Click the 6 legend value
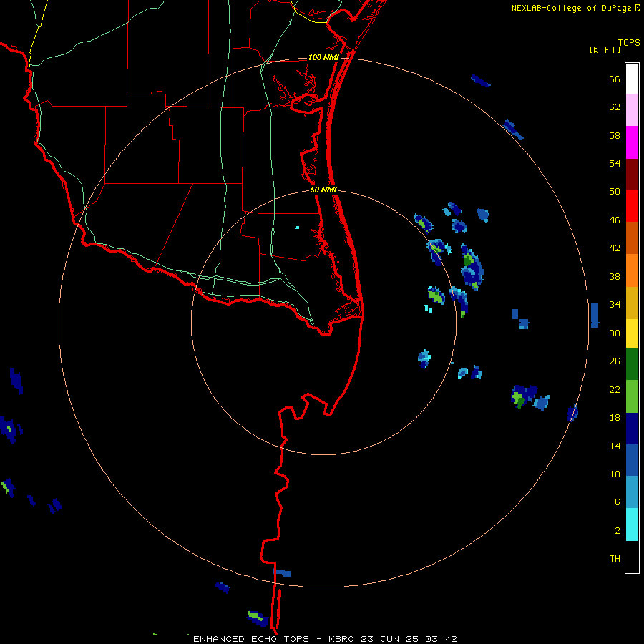The height and width of the screenshot is (644, 644). pos(618,502)
